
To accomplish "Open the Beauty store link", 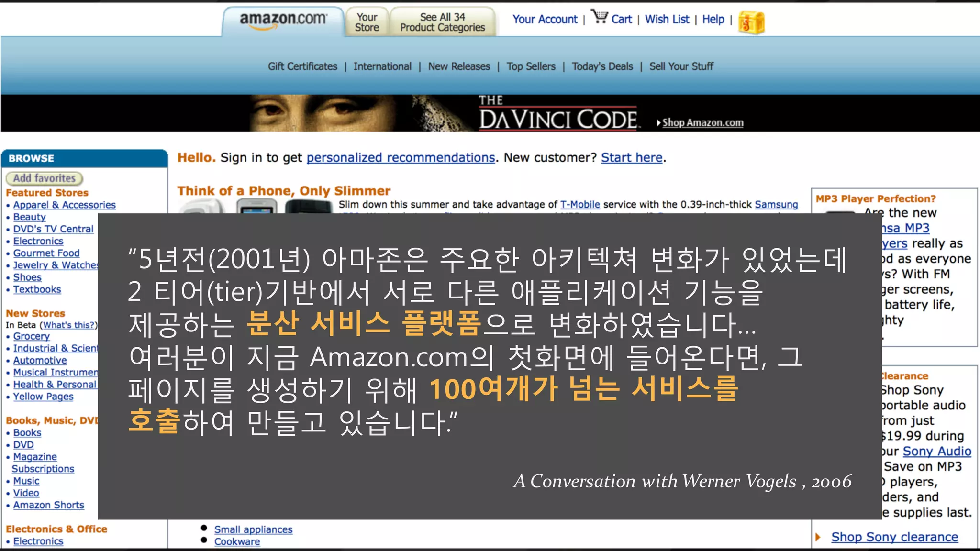I will tap(30, 217).
